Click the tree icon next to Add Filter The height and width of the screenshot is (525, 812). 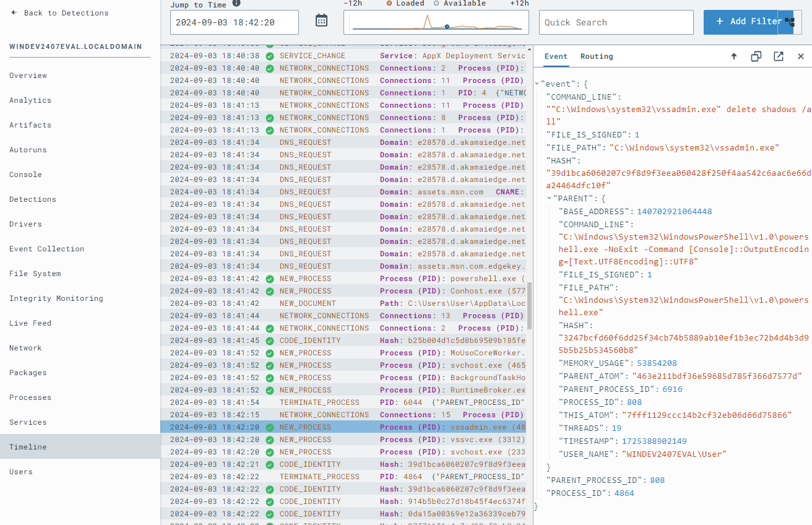pos(789,22)
